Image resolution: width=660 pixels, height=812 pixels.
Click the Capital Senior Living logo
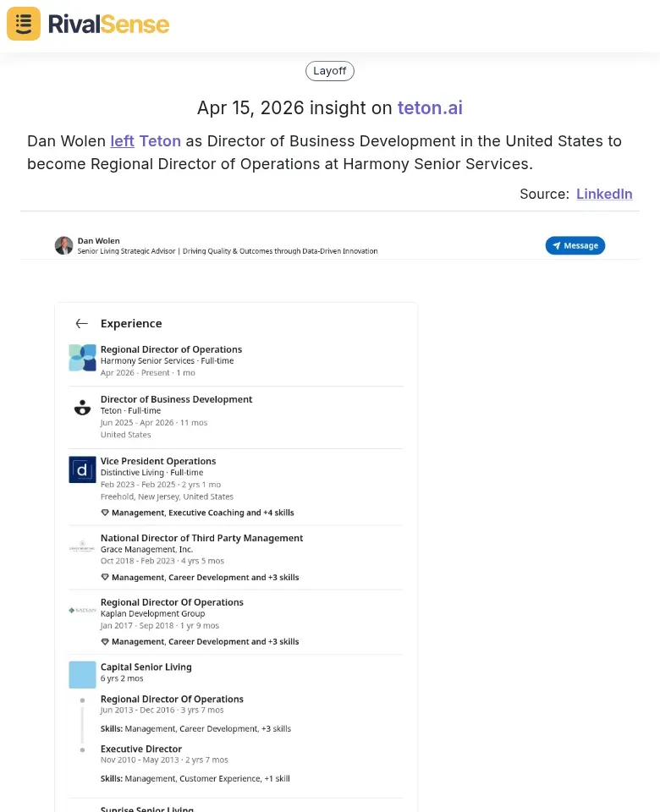coord(82,674)
